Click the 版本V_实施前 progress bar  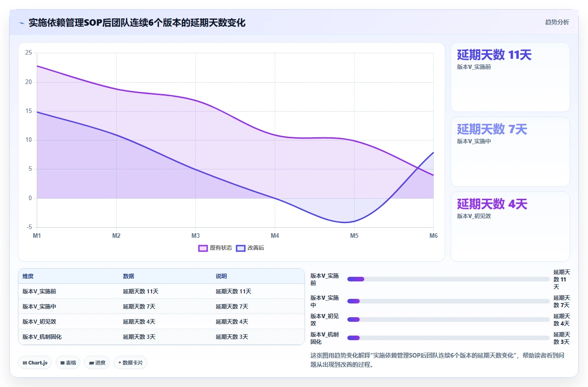click(448, 279)
